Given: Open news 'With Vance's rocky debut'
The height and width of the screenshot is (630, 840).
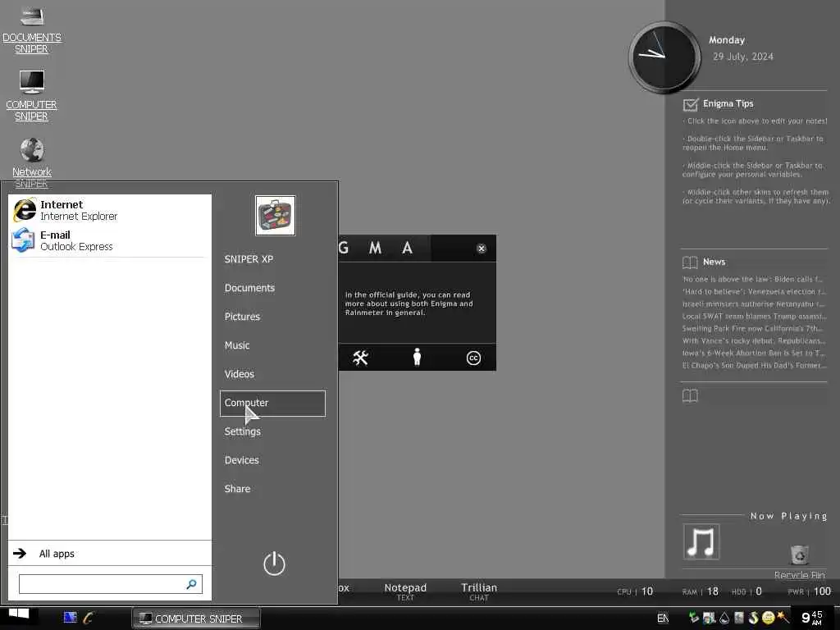Looking at the screenshot, I should 753,340.
